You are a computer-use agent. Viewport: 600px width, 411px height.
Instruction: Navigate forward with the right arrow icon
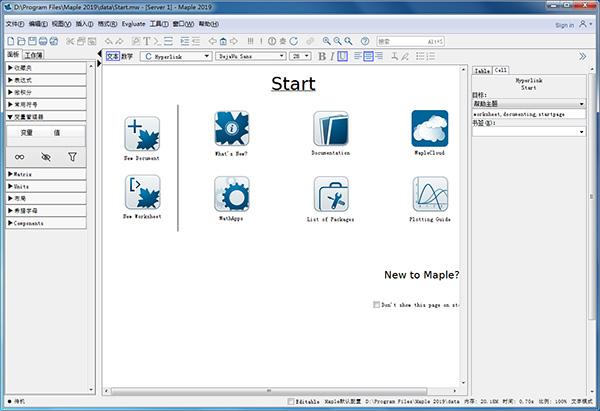(234, 41)
